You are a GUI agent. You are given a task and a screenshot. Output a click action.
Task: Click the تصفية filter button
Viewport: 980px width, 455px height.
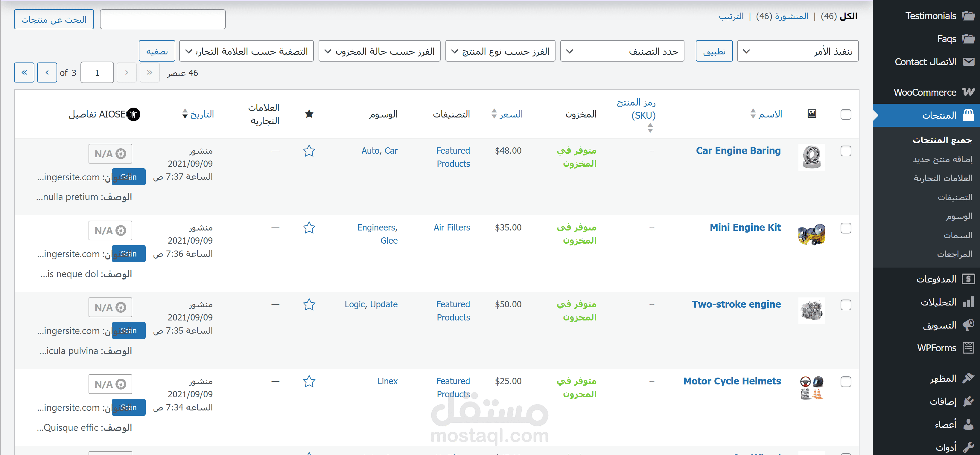(157, 51)
